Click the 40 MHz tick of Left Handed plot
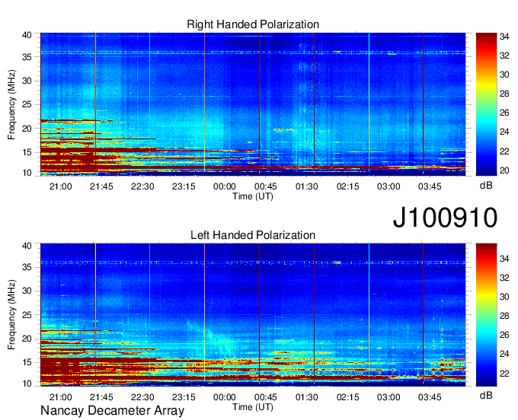The height and width of the screenshot is (420, 518). (27, 246)
